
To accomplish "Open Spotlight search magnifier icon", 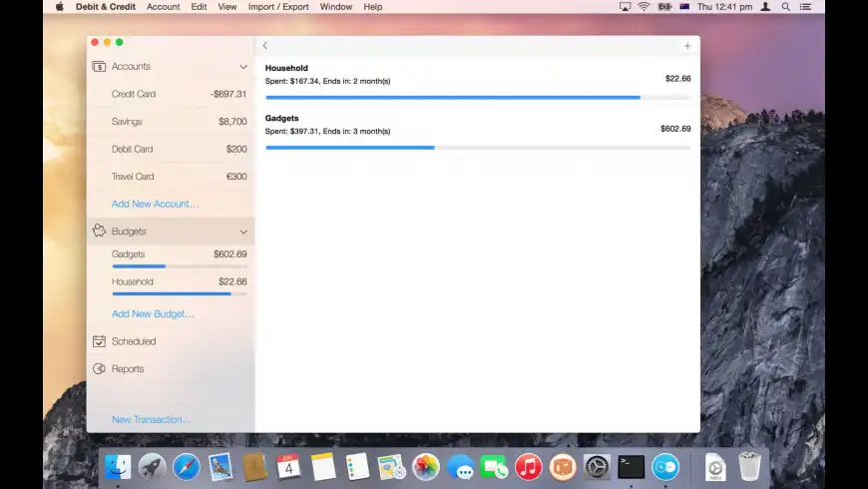I will pos(785,7).
